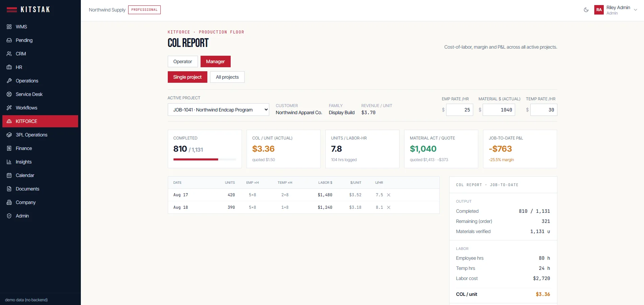
Task: Click the $1,240 labor cost cell
Action: (x=325, y=207)
